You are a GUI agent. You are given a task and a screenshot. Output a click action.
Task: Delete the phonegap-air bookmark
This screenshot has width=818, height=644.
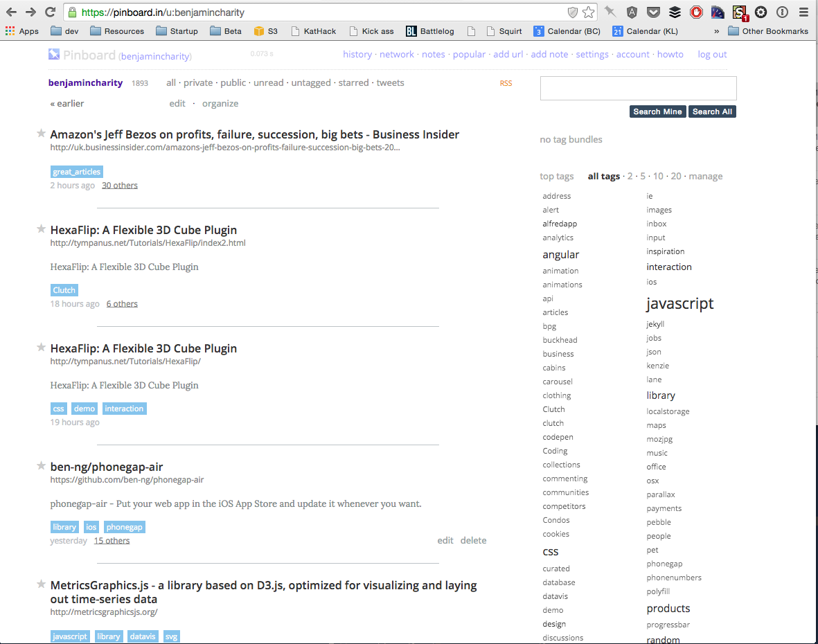[x=473, y=540]
